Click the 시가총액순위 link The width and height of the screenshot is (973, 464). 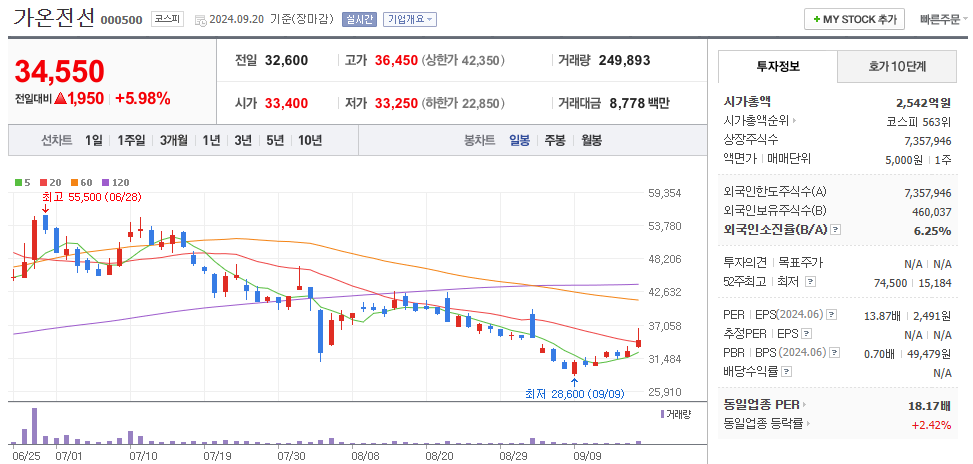click(x=756, y=121)
